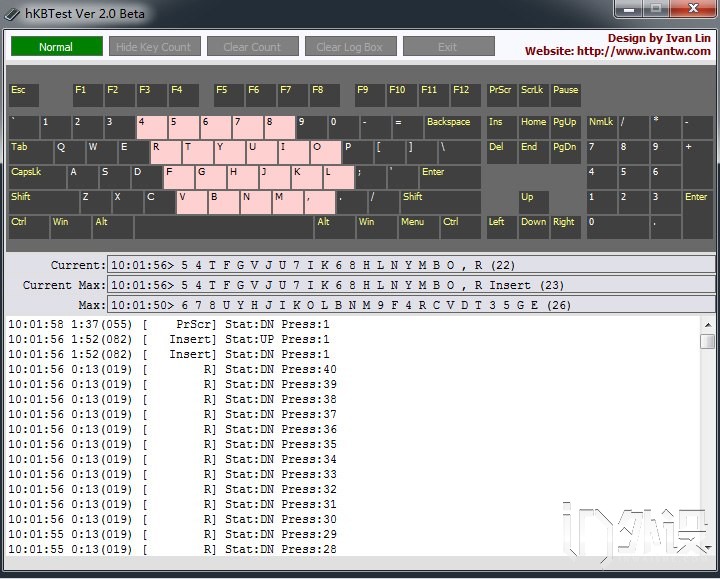Click the Up arrow key tile
The image size is (720, 579).
click(534, 202)
